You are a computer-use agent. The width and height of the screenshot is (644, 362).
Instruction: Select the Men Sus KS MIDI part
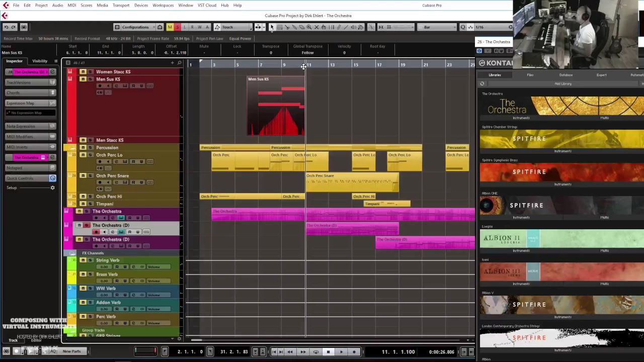(276, 106)
